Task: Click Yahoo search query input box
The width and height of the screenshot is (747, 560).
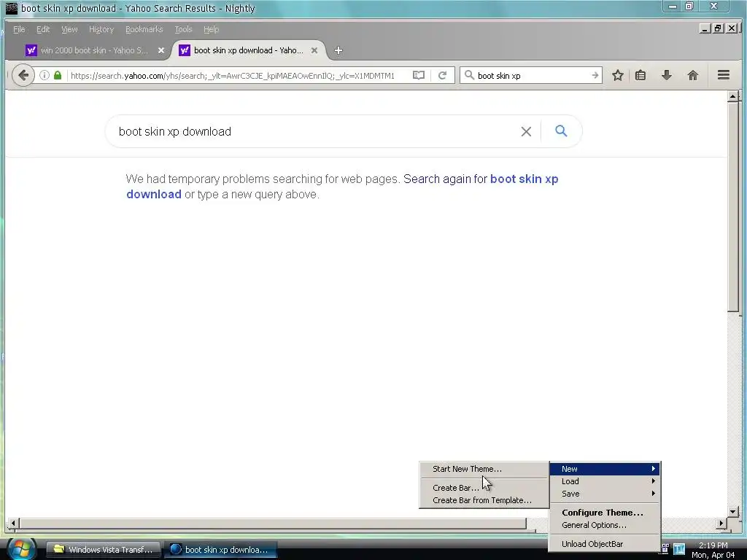Action: (x=314, y=131)
